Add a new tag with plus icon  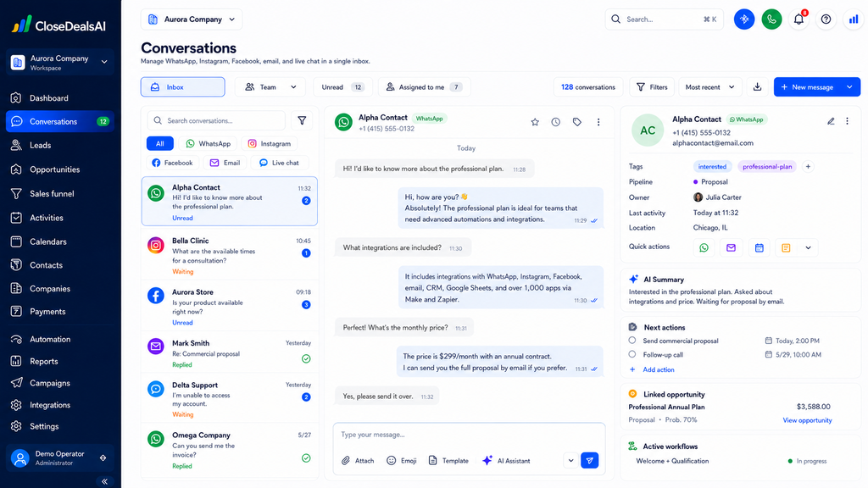(808, 167)
